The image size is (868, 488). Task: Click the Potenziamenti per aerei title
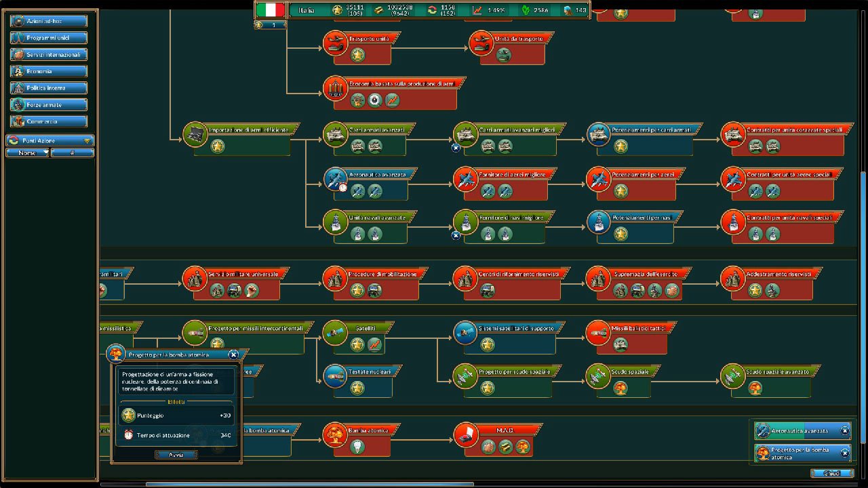[x=643, y=174]
